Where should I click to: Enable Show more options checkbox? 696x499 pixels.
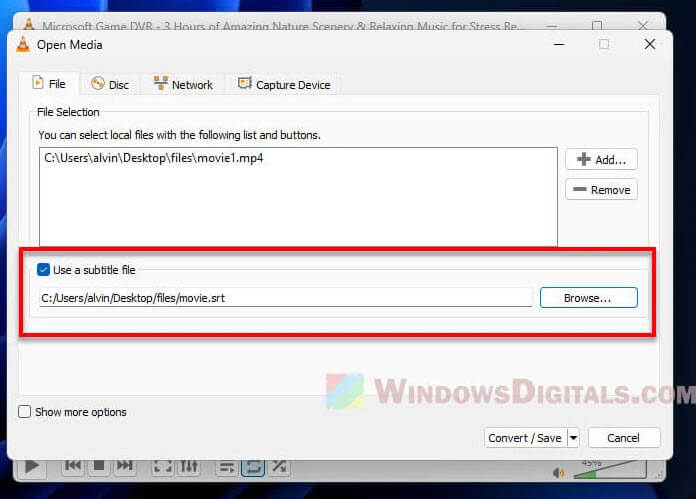click(x=24, y=412)
